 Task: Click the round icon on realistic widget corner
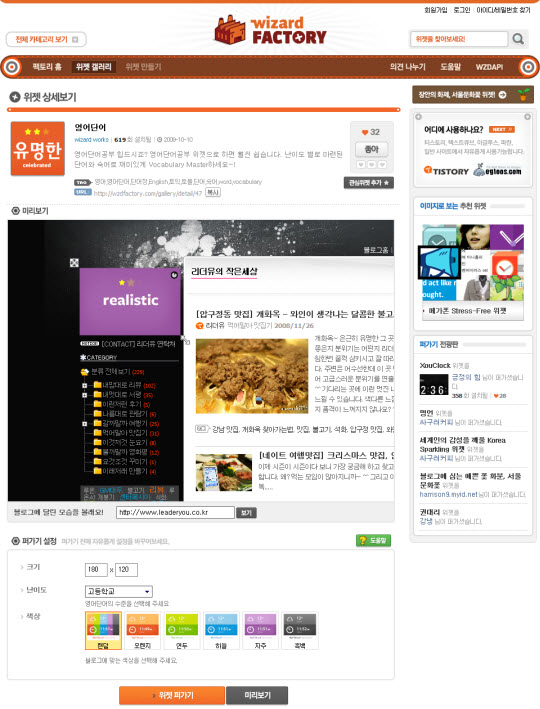coord(174,275)
